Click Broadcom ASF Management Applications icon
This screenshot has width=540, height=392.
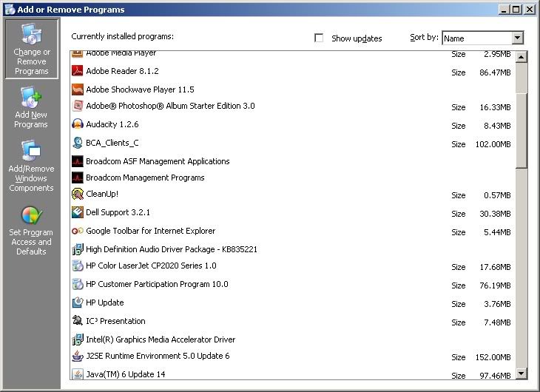[78, 161]
